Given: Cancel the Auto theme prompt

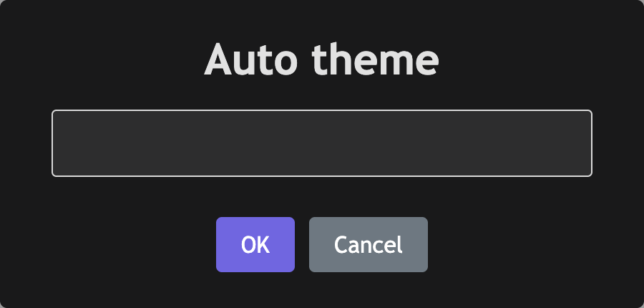Looking at the screenshot, I should click(369, 245).
